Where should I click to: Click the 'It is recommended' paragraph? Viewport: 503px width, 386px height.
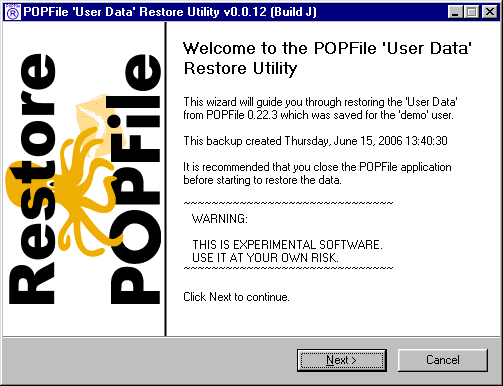(317, 173)
